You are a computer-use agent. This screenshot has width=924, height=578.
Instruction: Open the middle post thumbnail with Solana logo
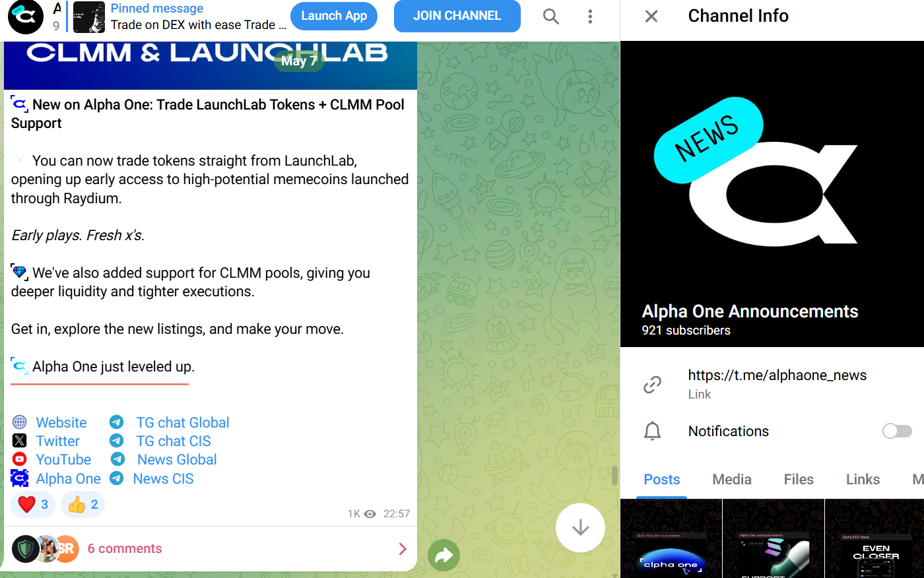click(x=774, y=538)
